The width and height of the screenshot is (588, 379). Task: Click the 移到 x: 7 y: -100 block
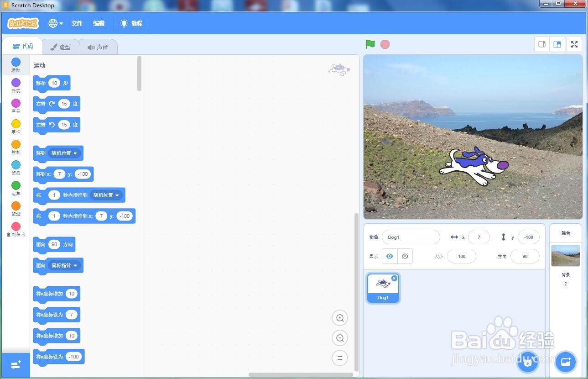(63, 174)
